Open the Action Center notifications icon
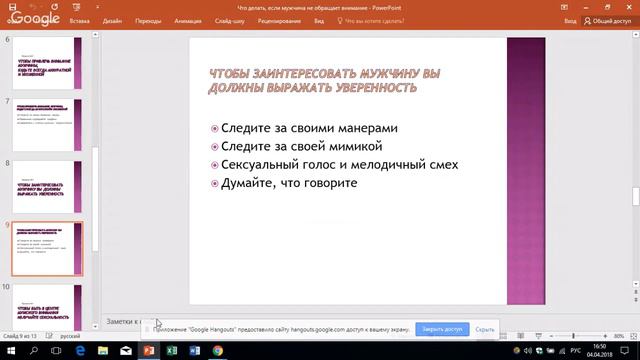 [624, 351]
